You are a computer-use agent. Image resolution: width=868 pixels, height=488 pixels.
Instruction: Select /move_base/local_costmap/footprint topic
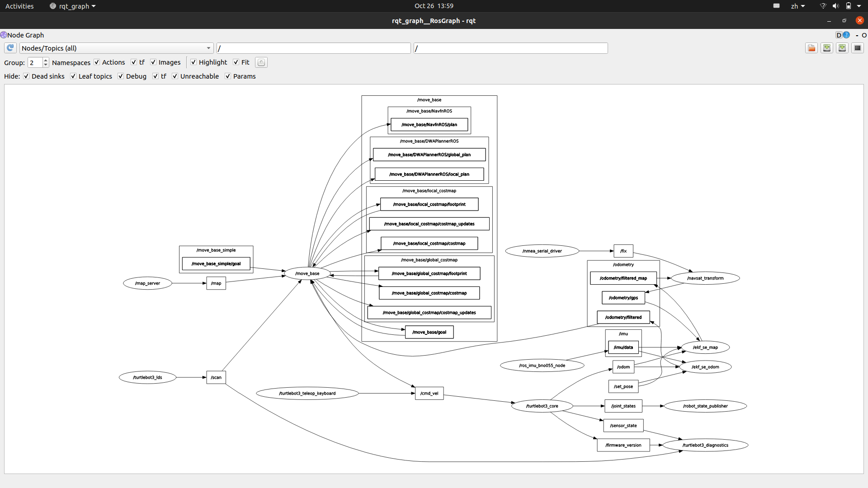429,204
